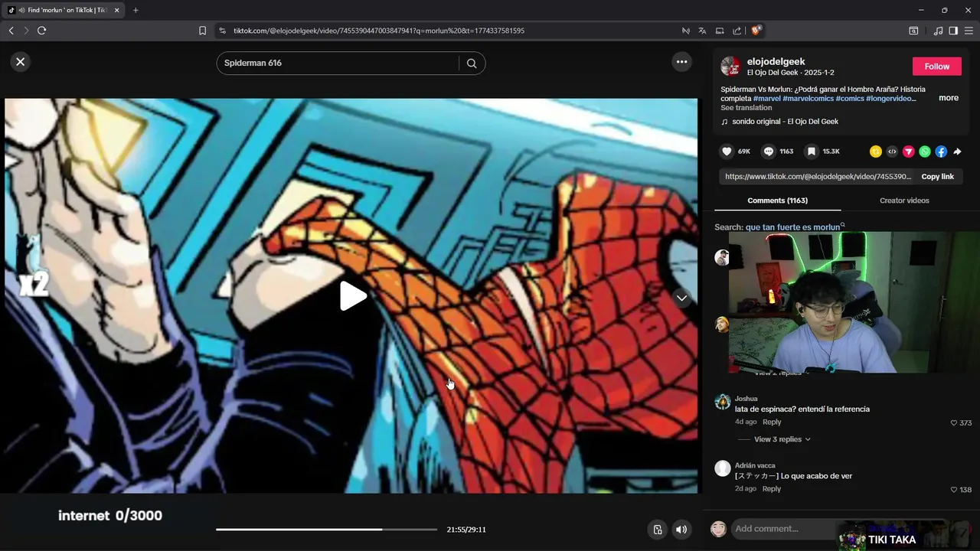
Task: Run search with the magnifier icon
Action: 472,64
